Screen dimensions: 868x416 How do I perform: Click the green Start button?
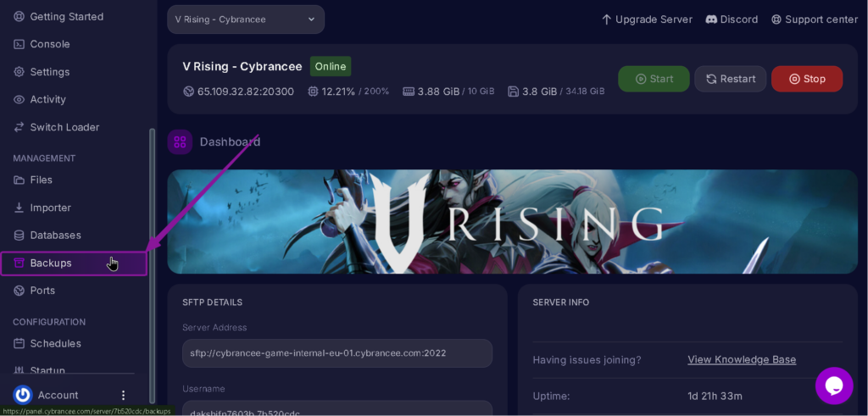coord(654,79)
